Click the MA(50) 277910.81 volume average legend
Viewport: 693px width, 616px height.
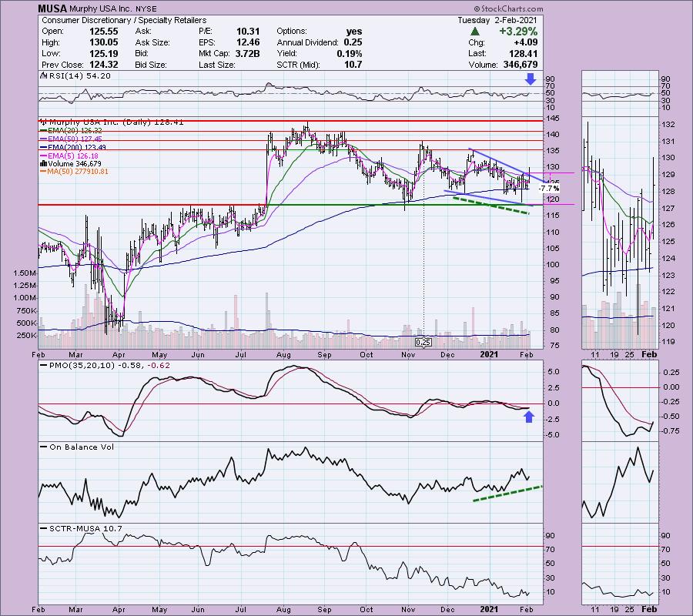[74, 172]
